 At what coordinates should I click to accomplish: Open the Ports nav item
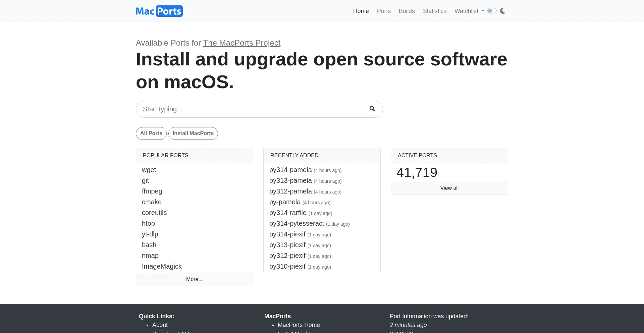point(384,11)
